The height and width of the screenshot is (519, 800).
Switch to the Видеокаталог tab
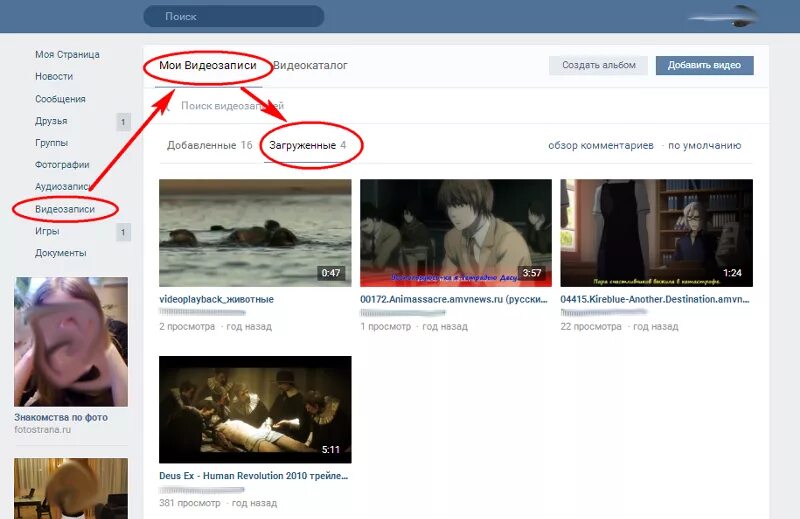pyautogui.click(x=310, y=66)
